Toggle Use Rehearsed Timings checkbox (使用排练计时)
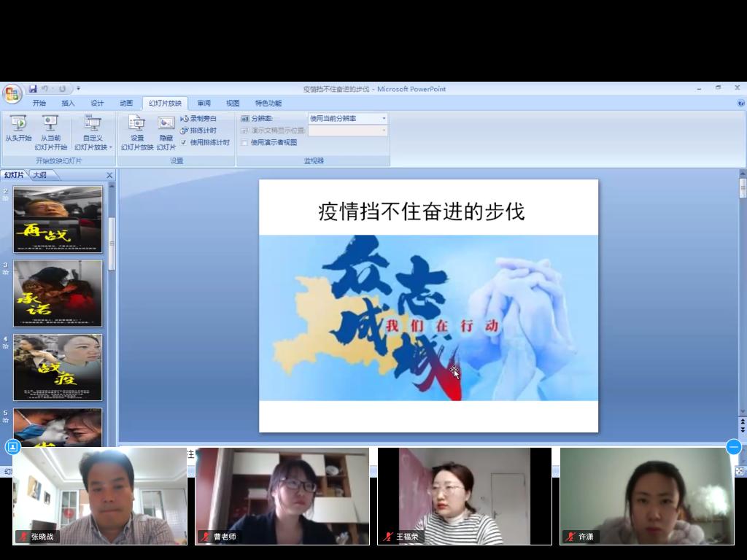This screenshot has height=560, width=747. [184, 142]
